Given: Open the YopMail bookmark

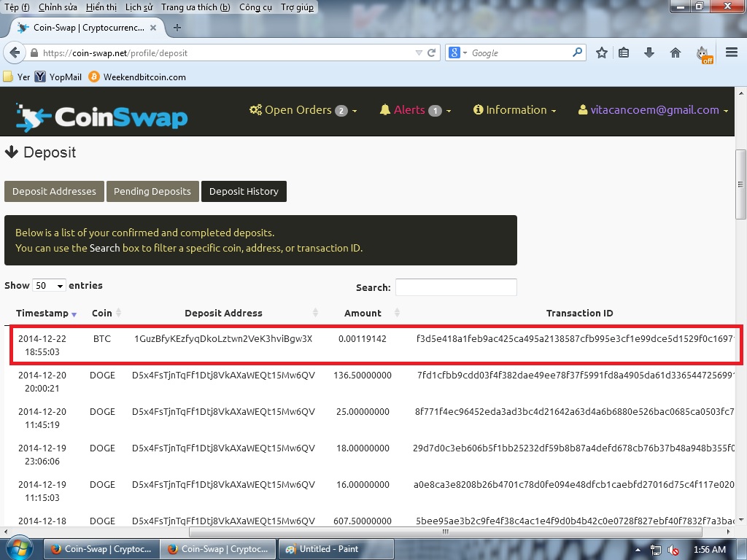Looking at the screenshot, I should (58, 77).
